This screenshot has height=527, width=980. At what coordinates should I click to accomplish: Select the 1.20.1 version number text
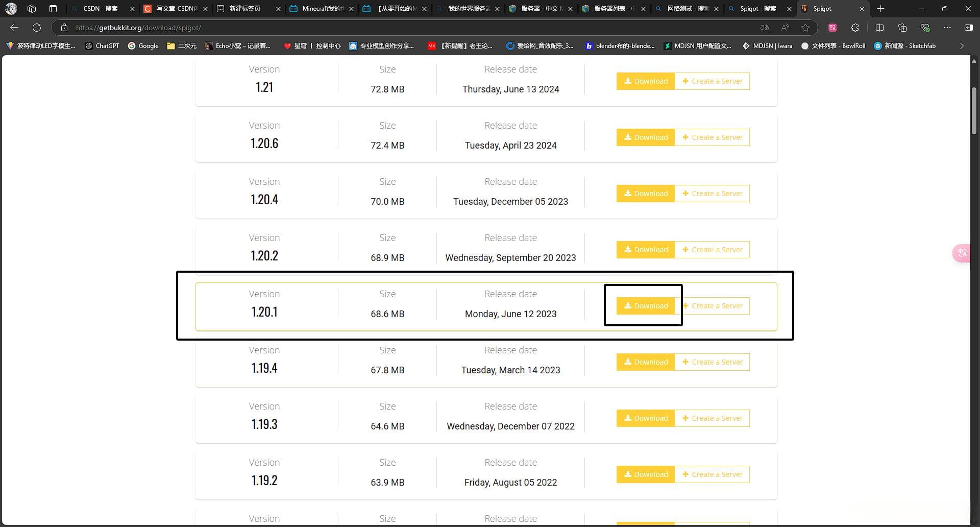[264, 312]
